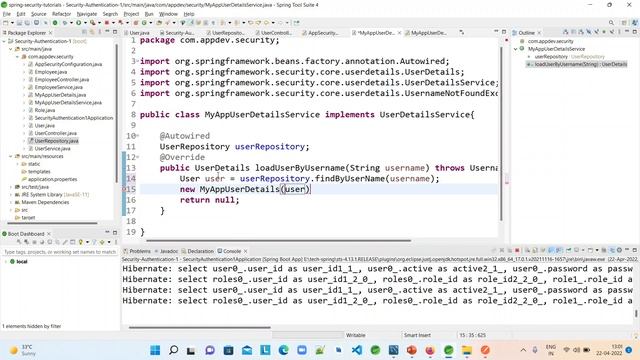
Task: Collapse MyAppUserDetailsService in the Outline
Action: click(x=516, y=49)
